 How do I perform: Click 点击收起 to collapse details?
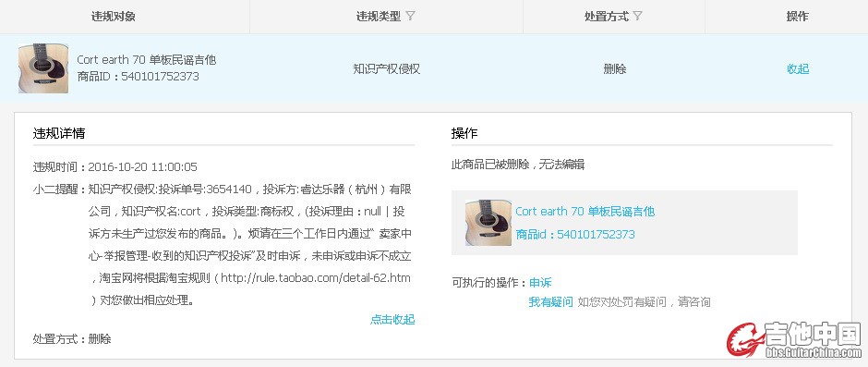(x=392, y=319)
